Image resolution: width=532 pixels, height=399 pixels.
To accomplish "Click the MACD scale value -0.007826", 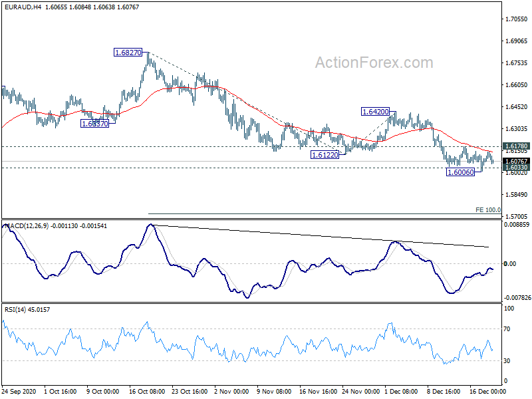I will pyautogui.click(x=517, y=297).
